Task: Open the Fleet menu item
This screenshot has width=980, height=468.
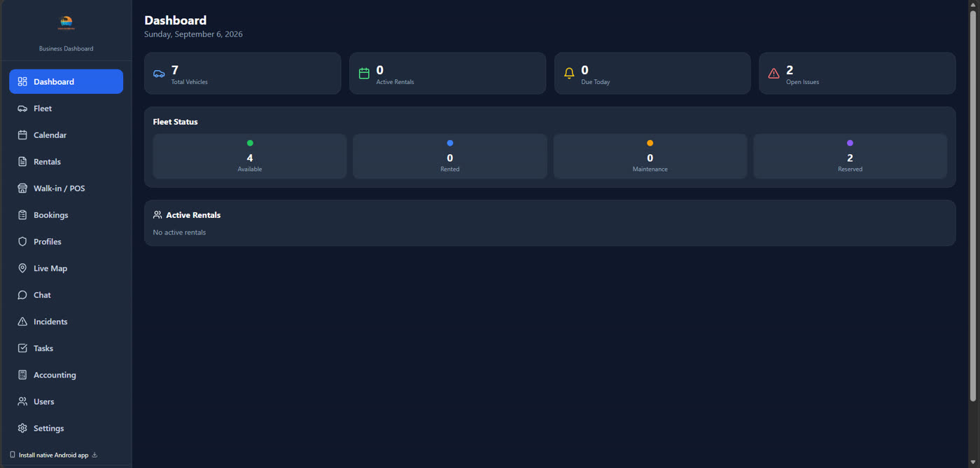Action: coord(66,109)
